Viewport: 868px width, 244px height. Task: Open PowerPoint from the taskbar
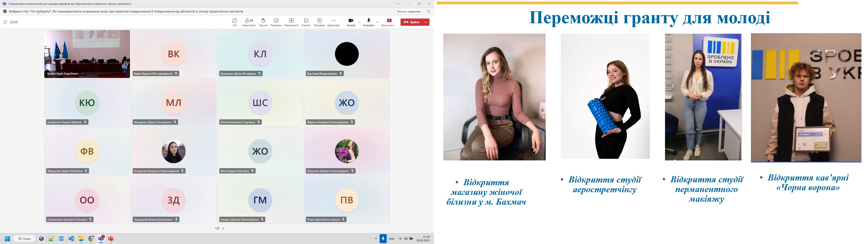point(111,239)
